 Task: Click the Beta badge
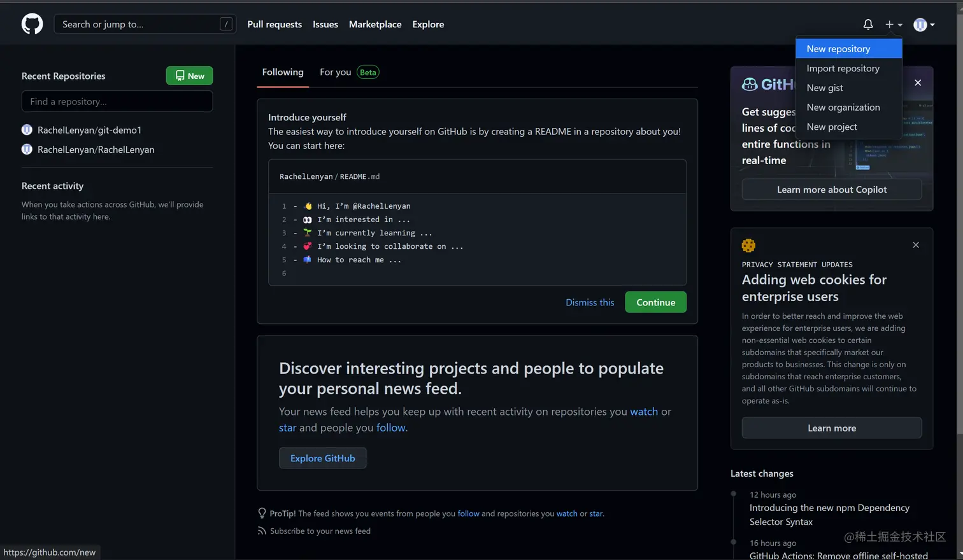pyautogui.click(x=368, y=72)
